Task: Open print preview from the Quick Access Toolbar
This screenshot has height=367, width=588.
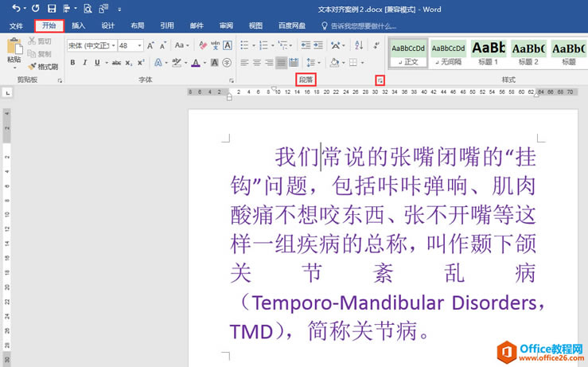Action: (88, 9)
